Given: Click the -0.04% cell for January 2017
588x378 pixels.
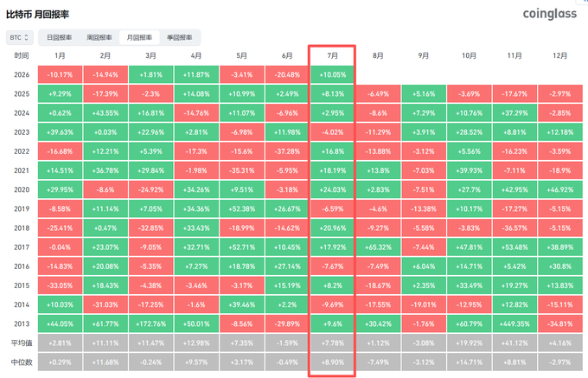Looking at the screenshot, I should pyautogui.click(x=60, y=247).
